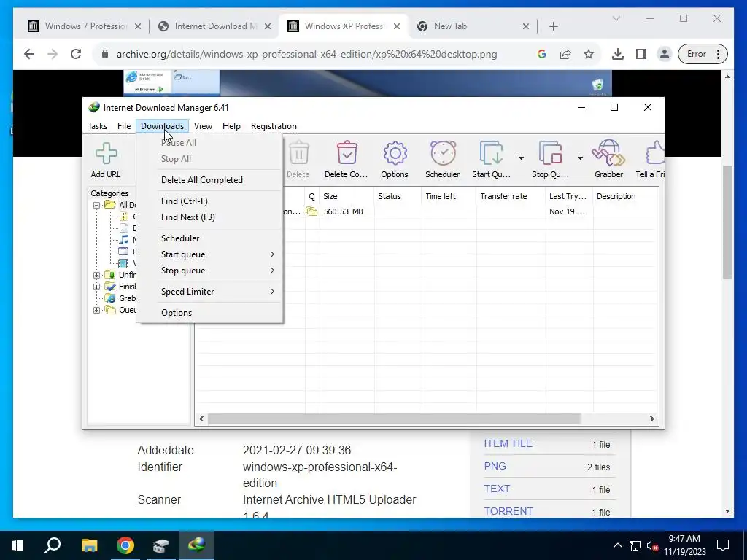Image resolution: width=747 pixels, height=560 pixels.
Task: Launch the Grabber toolbar icon
Action: [608, 160]
